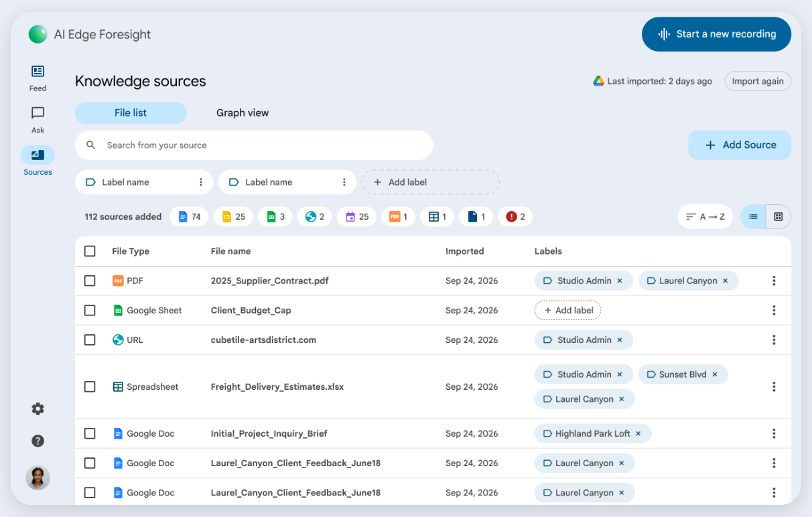Open the Feed section in sidebar

tap(38, 78)
